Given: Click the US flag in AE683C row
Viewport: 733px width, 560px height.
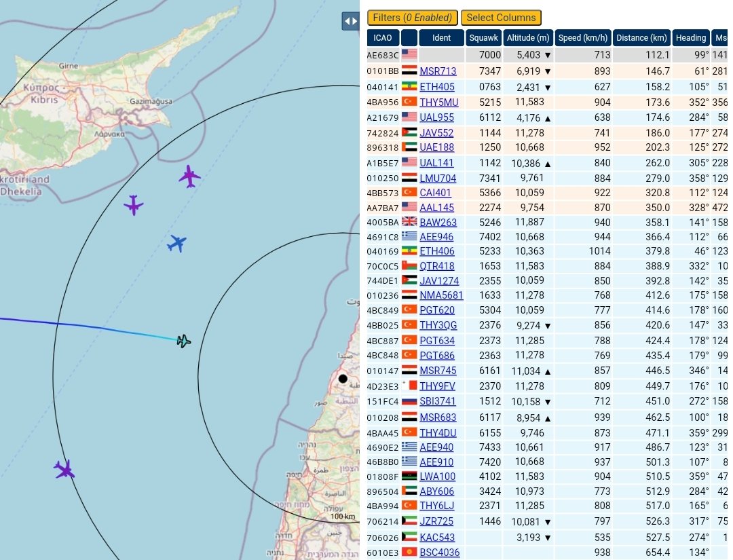Looking at the screenshot, I should click(x=409, y=54).
